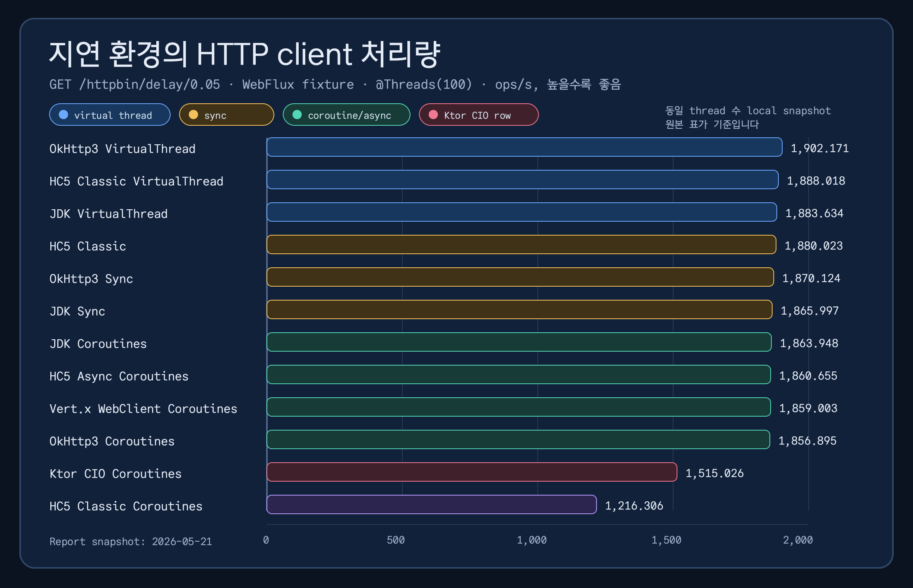Viewport: 913px width, 588px height.
Task: Click the value 1,865.997
Action: (810, 311)
